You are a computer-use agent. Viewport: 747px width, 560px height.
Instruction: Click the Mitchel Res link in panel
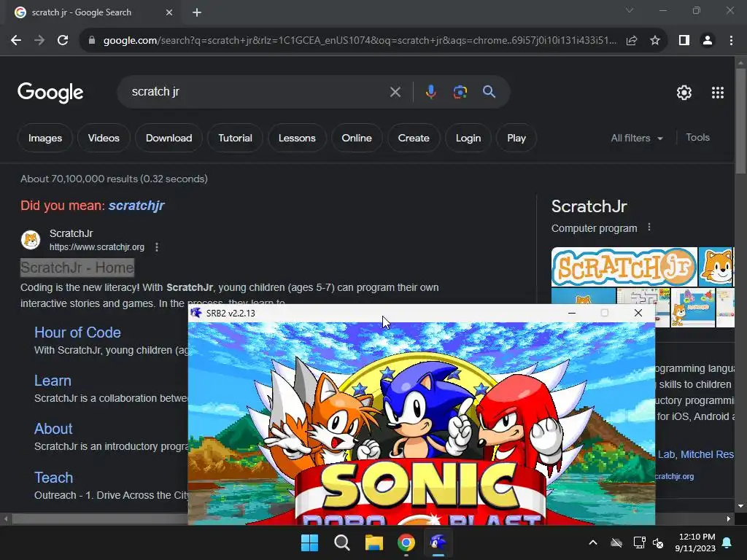(707, 454)
